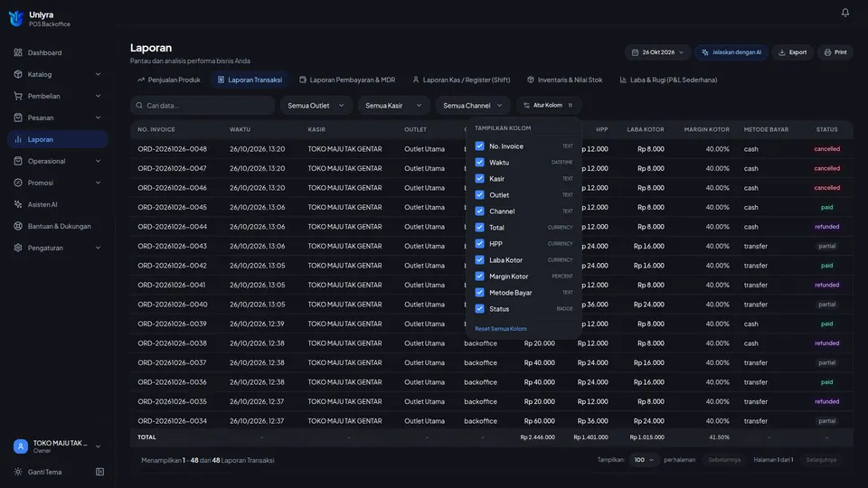
Task: Uncheck the No. Invoice column checkbox
Action: pyautogui.click(x=479, y=146)
